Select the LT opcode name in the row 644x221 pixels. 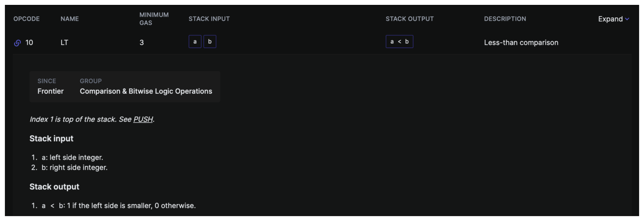tap(64, 43)
